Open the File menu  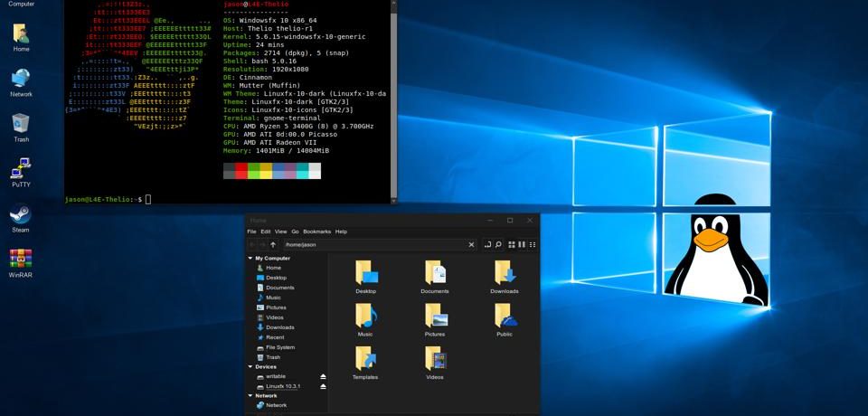(252, 232)
